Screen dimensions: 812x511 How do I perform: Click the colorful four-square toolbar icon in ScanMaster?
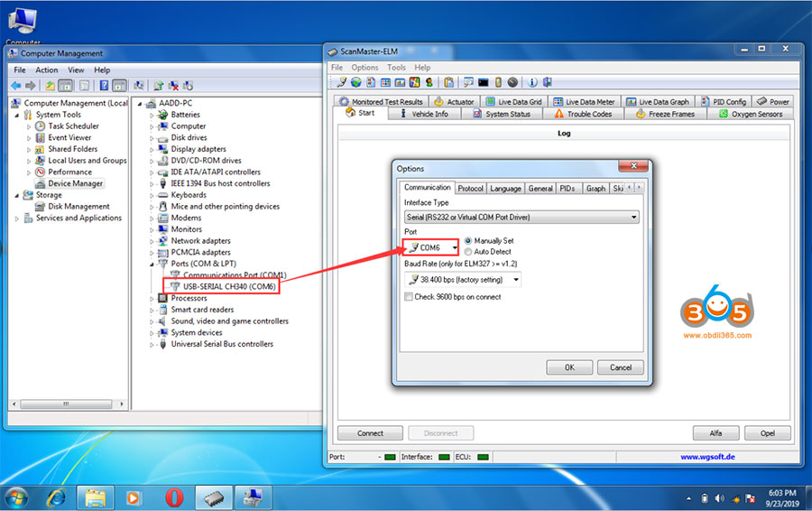pyautogui.click(x=414, y=82)
